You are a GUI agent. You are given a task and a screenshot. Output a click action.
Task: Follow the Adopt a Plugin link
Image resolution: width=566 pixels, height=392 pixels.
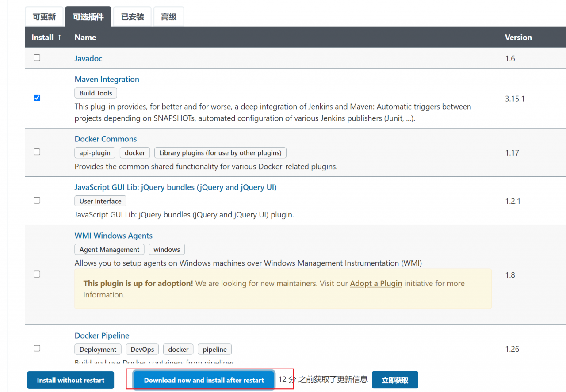pos(376,284)
